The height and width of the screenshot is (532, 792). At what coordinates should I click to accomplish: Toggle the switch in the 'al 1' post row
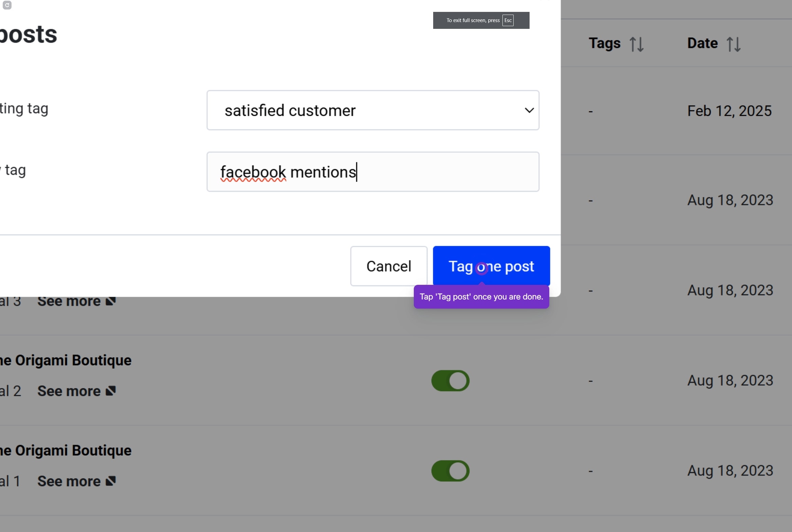pos(450,471)
